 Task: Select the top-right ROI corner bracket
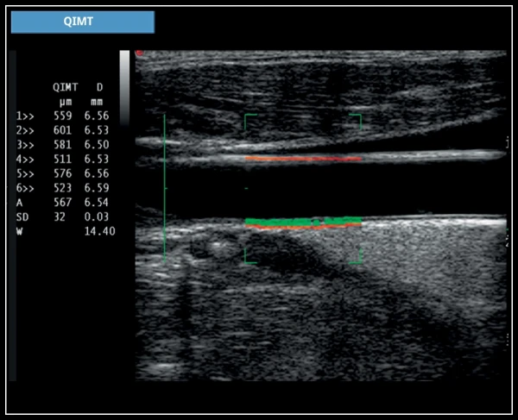[357, 118]
